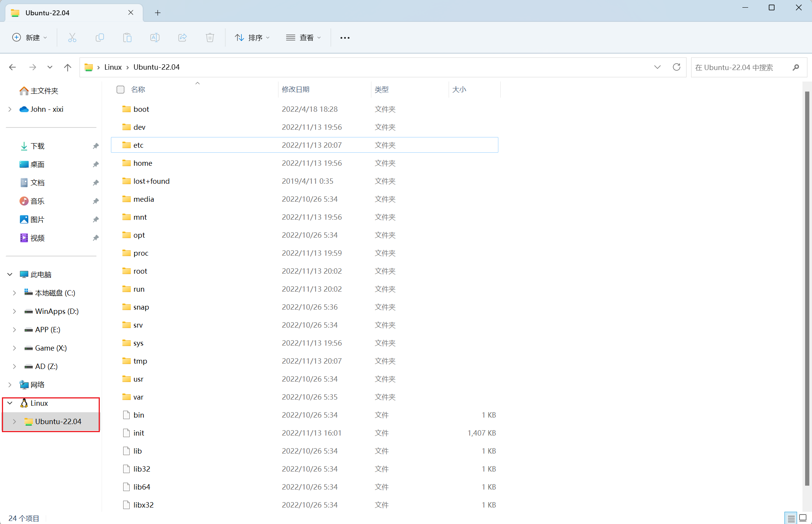Click the Copy icon in toolbar

click(100, 38)
